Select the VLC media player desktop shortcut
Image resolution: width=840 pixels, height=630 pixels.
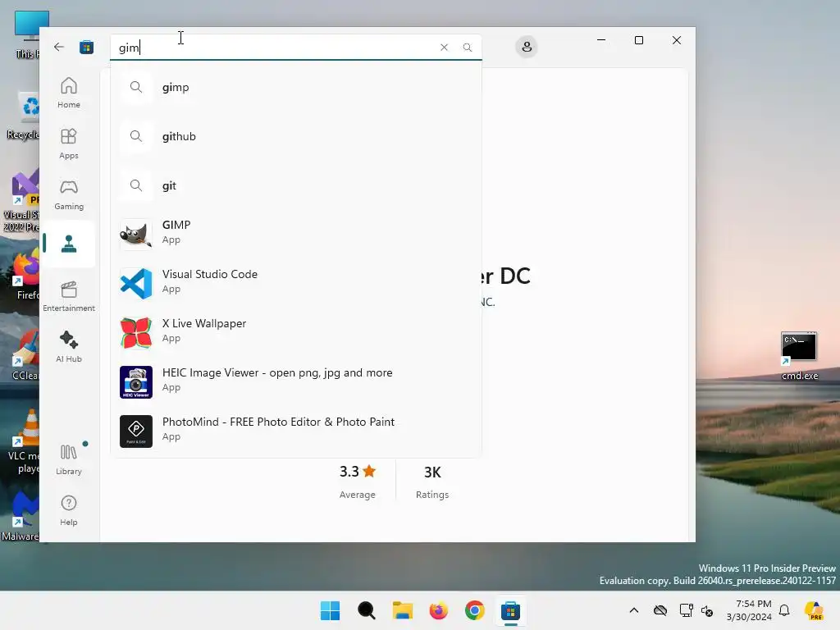[24, 442]
